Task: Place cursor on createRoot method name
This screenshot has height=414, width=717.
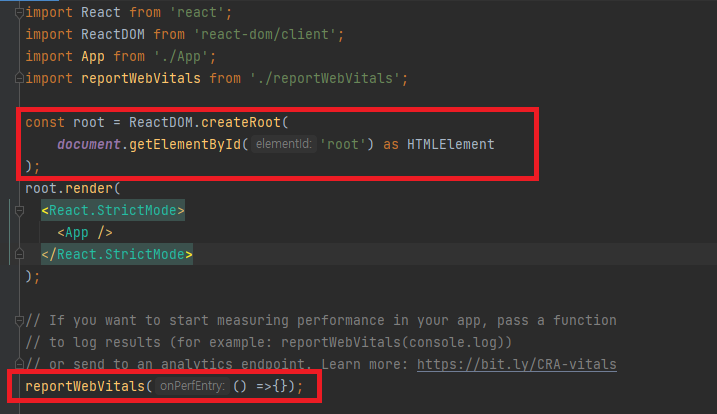Action: (241, 122)
